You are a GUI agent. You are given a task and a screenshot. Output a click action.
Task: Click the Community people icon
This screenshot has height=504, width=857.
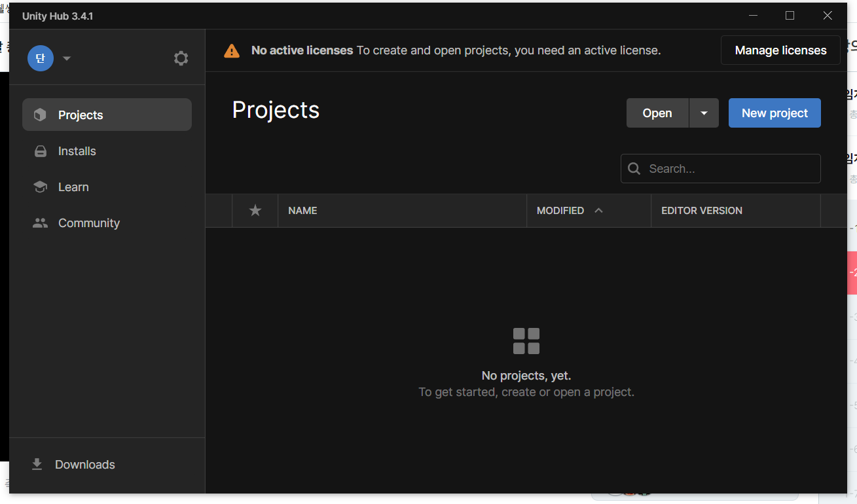(41, 223)
